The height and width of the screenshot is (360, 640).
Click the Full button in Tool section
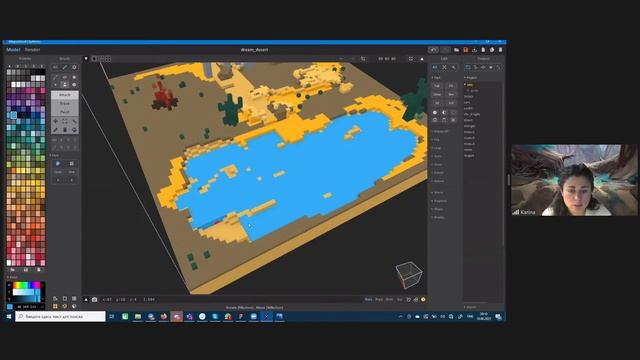(x=437, y=86)
